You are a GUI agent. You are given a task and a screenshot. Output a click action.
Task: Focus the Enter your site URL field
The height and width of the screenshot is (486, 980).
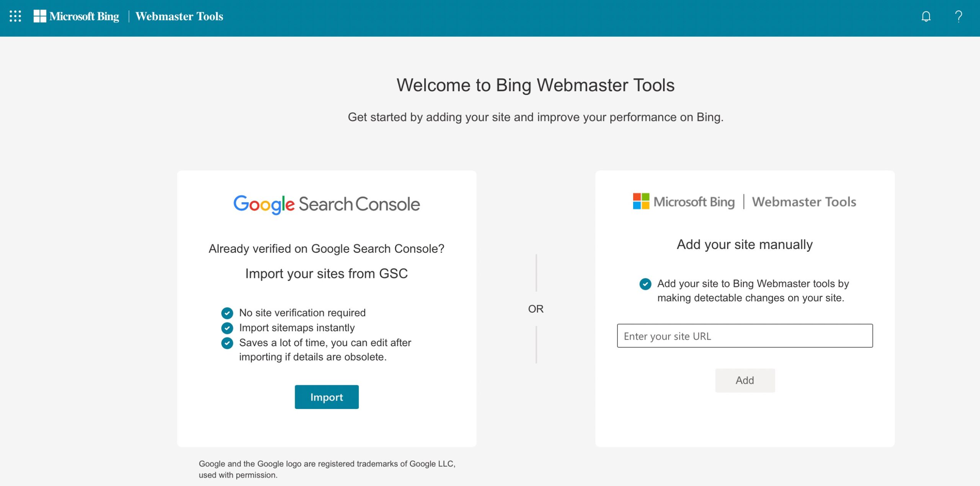click(x=745, y=336)
